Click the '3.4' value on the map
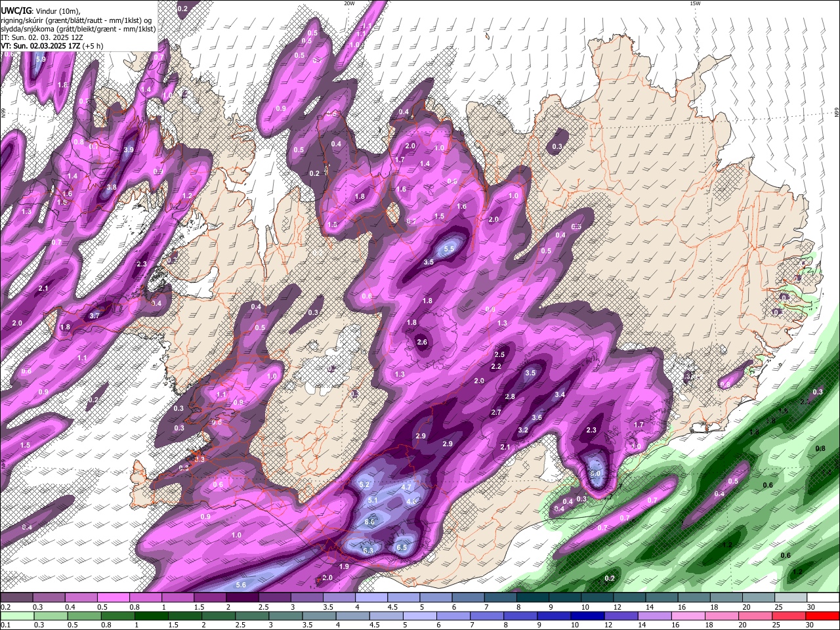 coord(560,394)
